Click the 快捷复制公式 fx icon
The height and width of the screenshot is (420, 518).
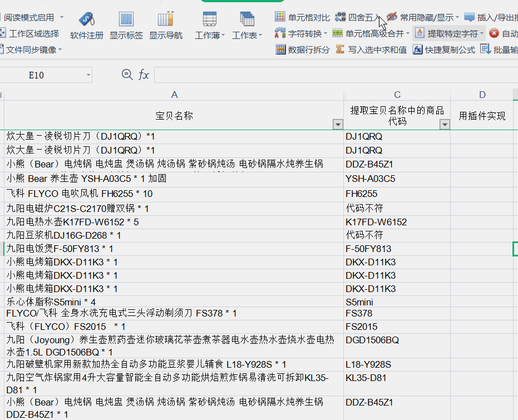tap(417, 50)
